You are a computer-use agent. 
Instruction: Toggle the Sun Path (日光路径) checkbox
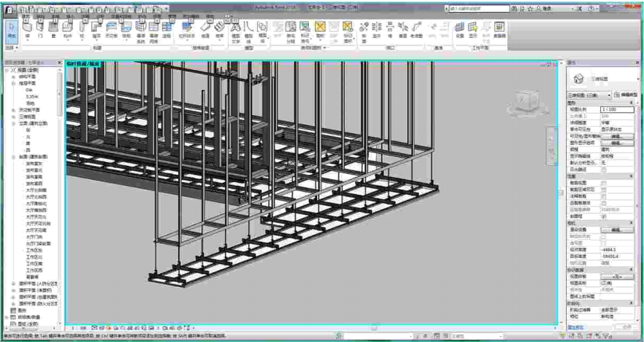[x=604, y=170]
